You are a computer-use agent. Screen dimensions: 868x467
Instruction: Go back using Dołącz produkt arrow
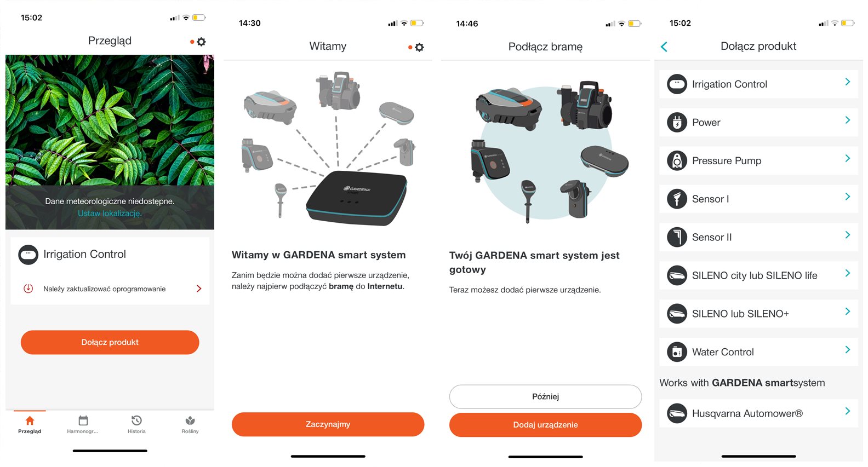coord(664,47)
